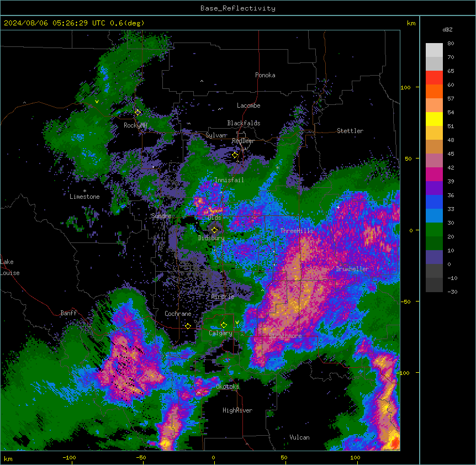The width and height of the screenshot is (476, 465).
Task: Click the yellow diamond marker below Cochrane
Action: pos(188,326)
